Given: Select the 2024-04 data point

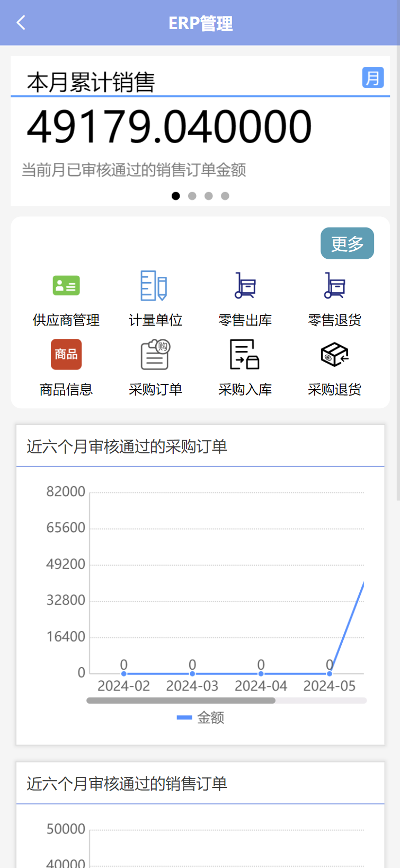Looking at the screenshot, I should click(x=261, y=673).
